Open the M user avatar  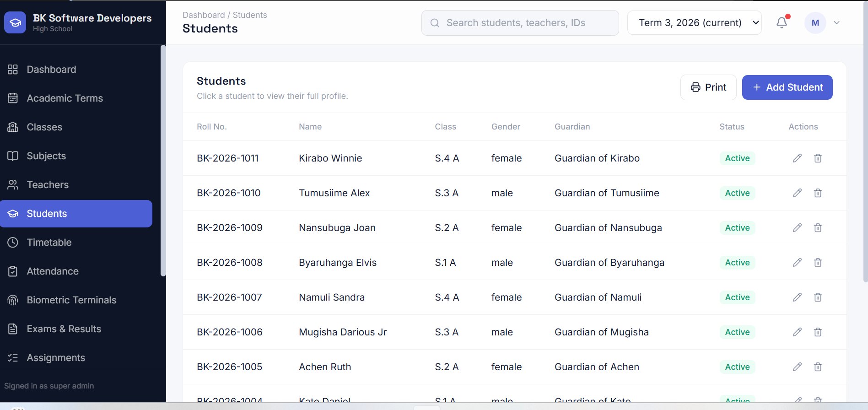(815, 23)
